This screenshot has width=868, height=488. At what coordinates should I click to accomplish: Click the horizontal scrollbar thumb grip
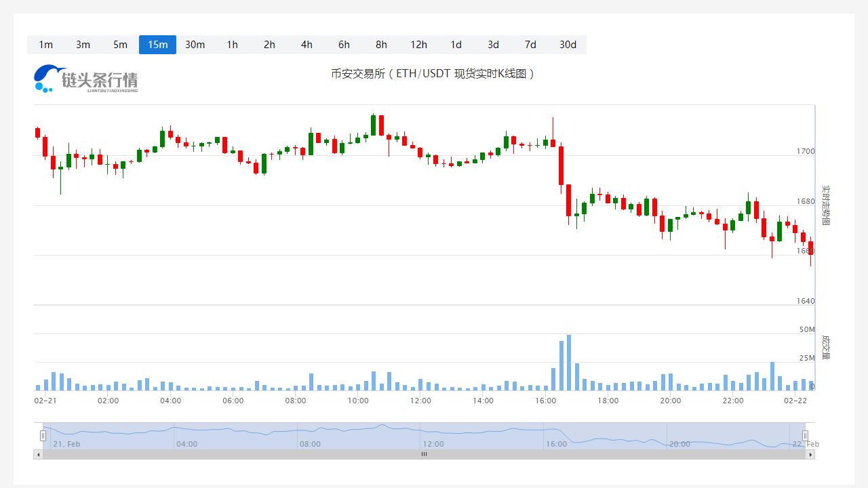(x=424, y=455)
